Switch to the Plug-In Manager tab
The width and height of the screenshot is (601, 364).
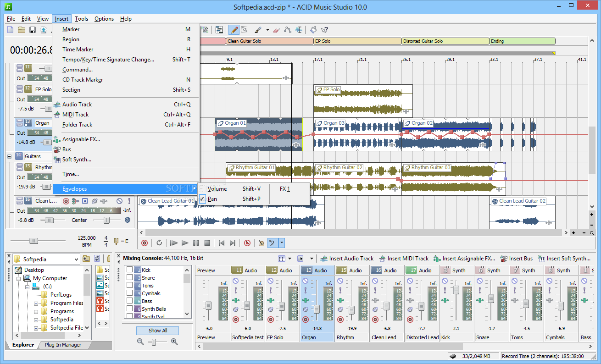click(63, 345)
